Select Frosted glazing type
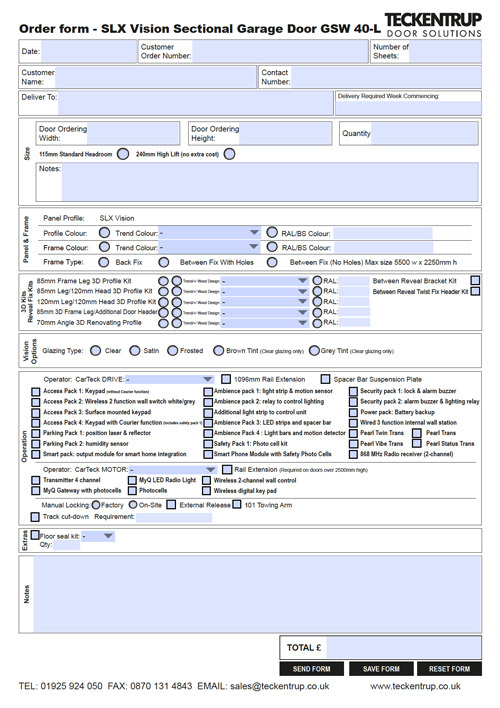 173,350
